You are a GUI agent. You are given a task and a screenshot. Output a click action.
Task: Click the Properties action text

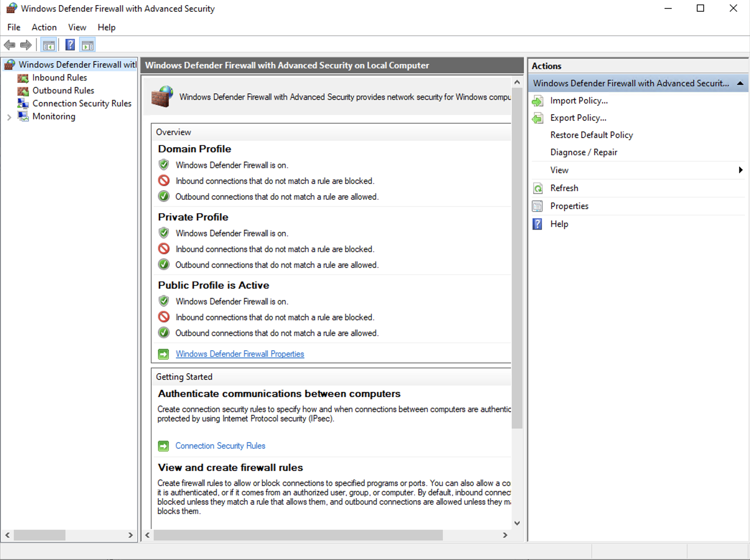coord(569,206)
